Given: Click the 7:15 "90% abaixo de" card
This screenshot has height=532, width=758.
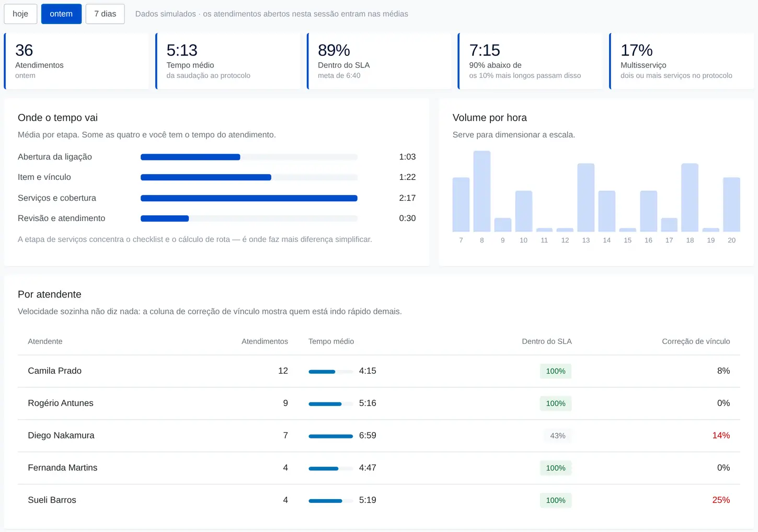Looking at the screenshot, I should (530, 61).
